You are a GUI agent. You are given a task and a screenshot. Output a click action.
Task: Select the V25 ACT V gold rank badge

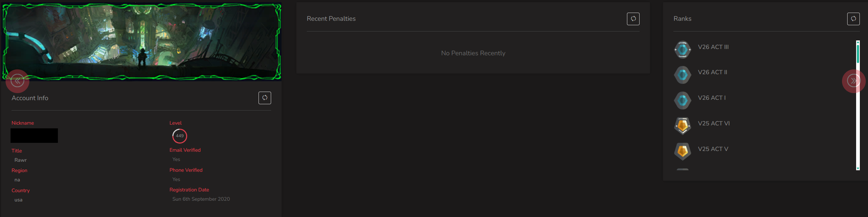(x=682, y=151)
